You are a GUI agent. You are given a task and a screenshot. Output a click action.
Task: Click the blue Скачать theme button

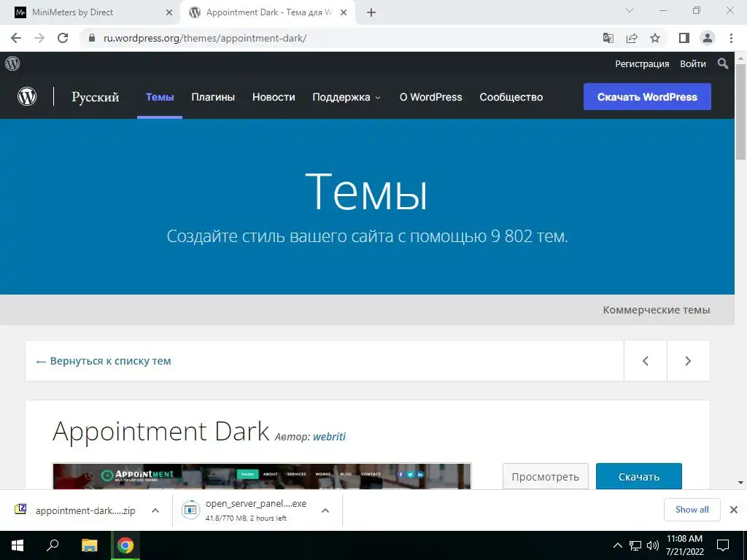pos(639,476)
